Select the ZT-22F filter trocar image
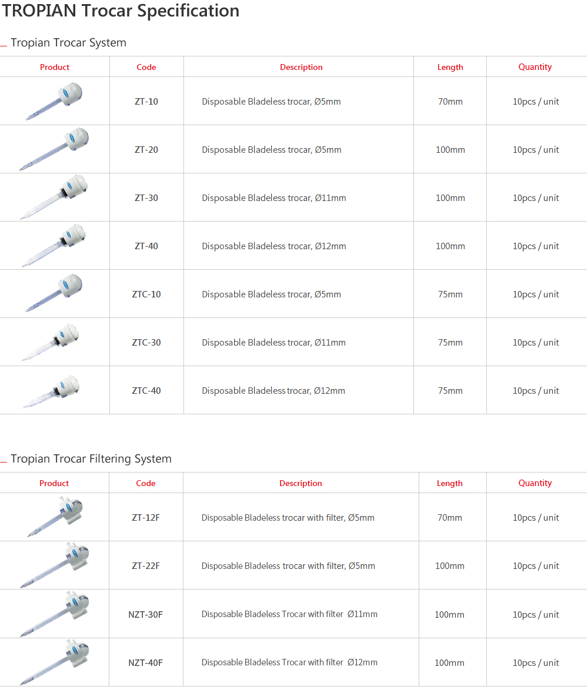Image resolution: width=588 pixels, height=700 pixels. [55, 565]
